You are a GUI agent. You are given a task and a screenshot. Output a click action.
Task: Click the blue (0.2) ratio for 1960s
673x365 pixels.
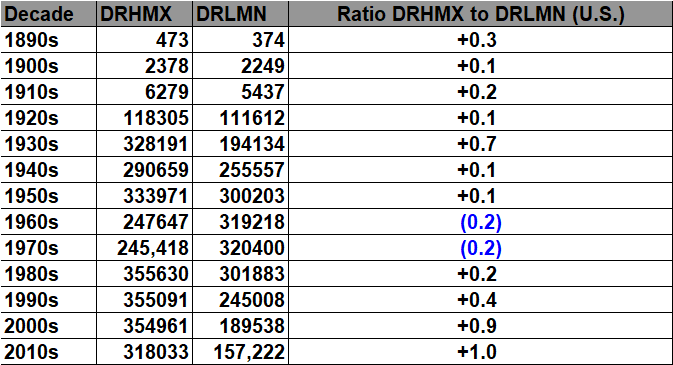[x=481, y=222]
